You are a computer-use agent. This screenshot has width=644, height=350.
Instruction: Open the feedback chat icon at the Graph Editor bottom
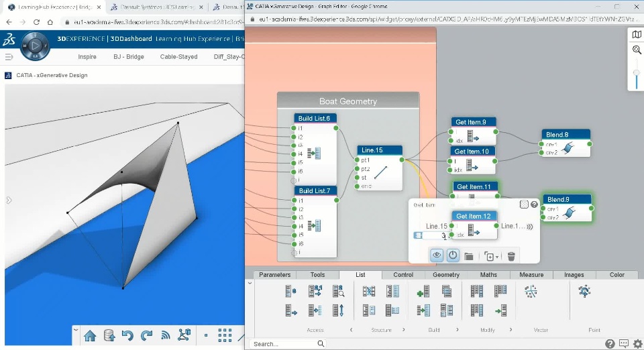(623, 344)
